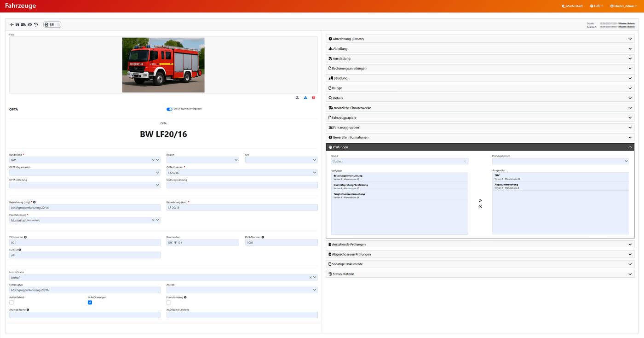Viewport: 644px width, 338px height.
Task: Open the OPTA-Funktion dropdown
Action: (x=241, y=173)
